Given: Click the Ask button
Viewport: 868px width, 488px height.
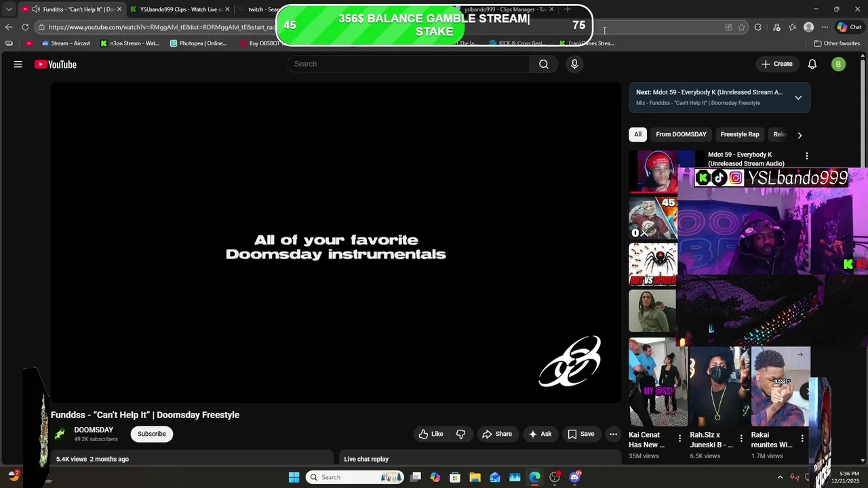Looking at the screenshot, I should pyautogui.click(x=540, y=434).
